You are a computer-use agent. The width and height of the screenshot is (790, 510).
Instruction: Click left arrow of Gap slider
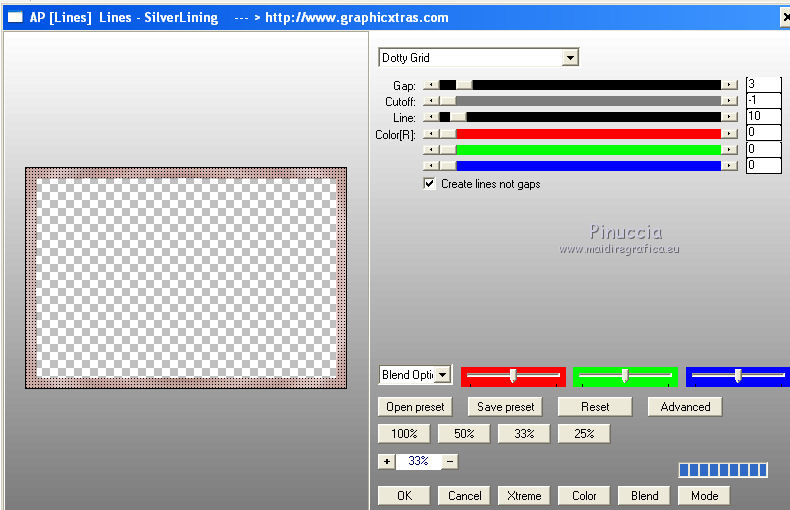click(x=431, y=86)
